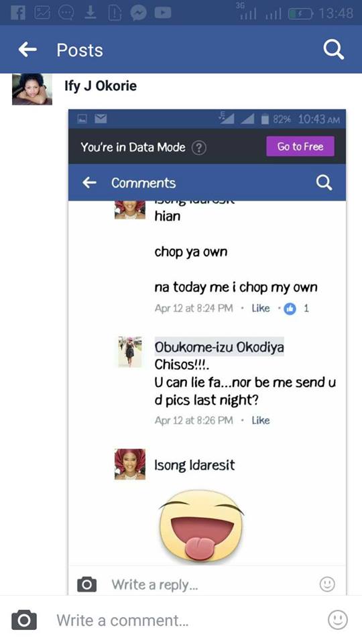
Task: Open search from the Posts header
Action: [333, 50]
